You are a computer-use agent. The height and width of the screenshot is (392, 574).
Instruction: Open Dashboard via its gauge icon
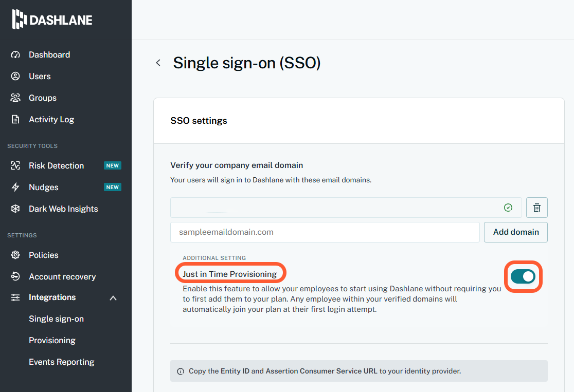(x=15, y=54)
